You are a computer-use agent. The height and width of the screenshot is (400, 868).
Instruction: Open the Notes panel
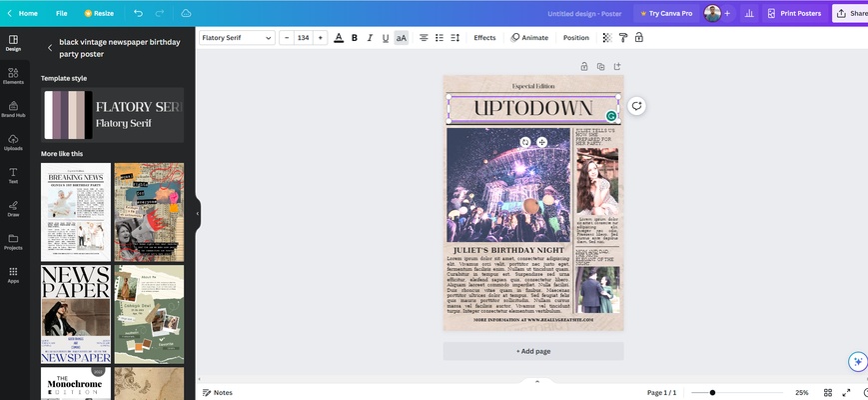(218, 392)
